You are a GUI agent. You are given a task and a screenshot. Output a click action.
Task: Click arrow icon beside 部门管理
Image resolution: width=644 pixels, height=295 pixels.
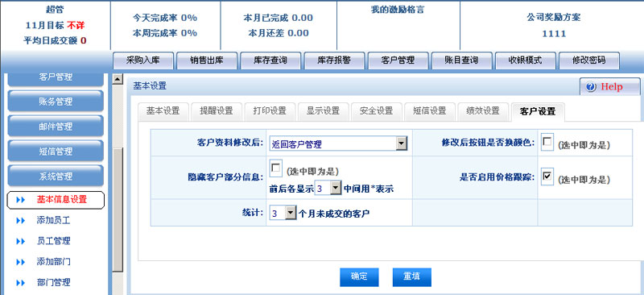coord(21,283)
